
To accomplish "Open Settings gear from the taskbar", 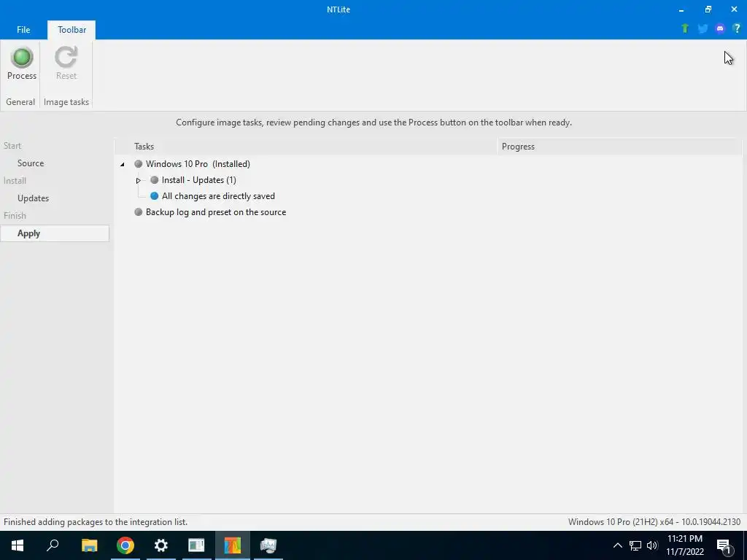I will pyautogui.click(x=161, y=545).
